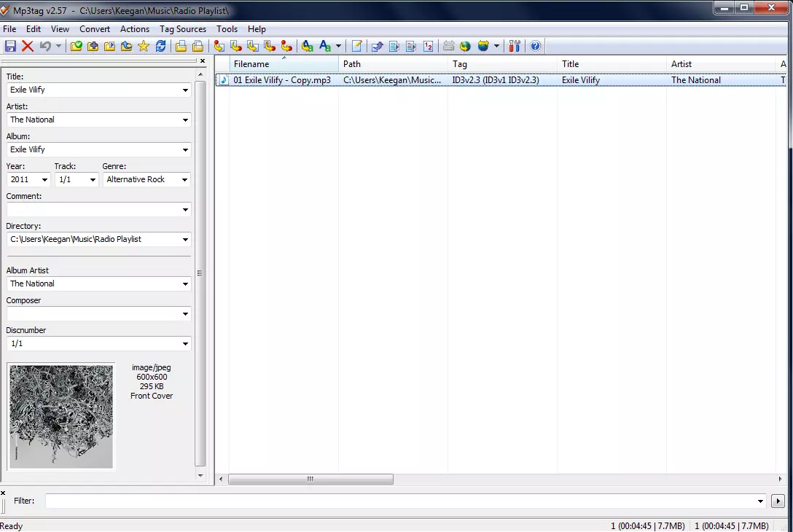Sort by the Path column header

click(393, 63)
